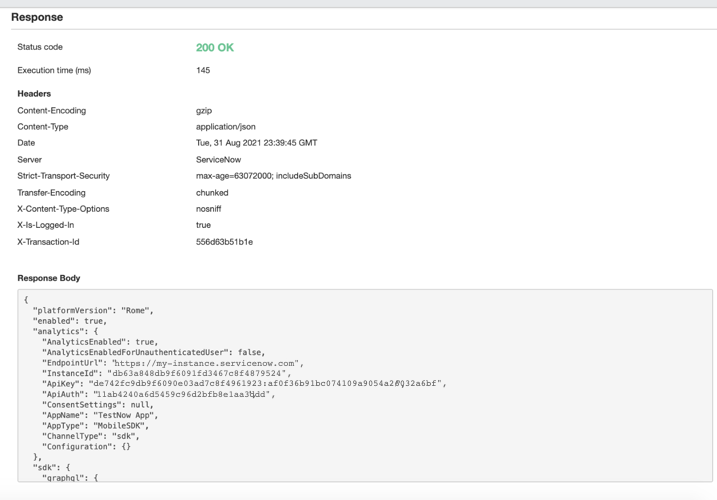
Task: Select the chunked header value
Action: coord(212,193)
